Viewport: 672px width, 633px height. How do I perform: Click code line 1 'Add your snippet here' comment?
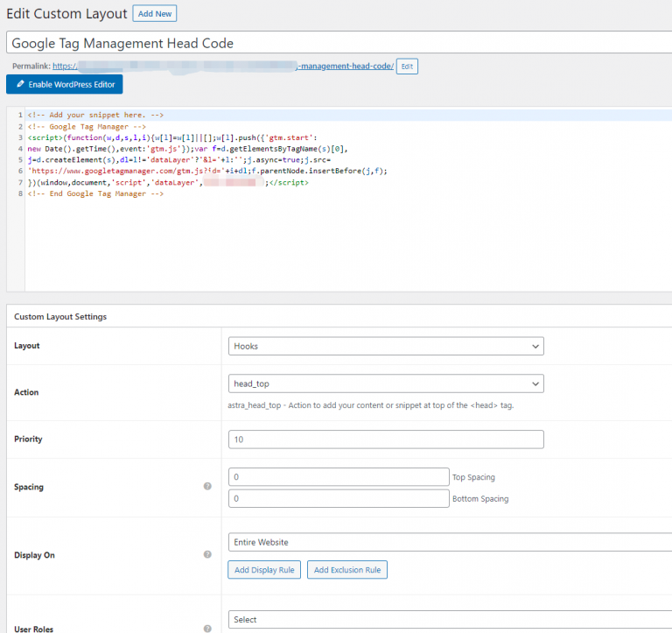coord(95,115)
